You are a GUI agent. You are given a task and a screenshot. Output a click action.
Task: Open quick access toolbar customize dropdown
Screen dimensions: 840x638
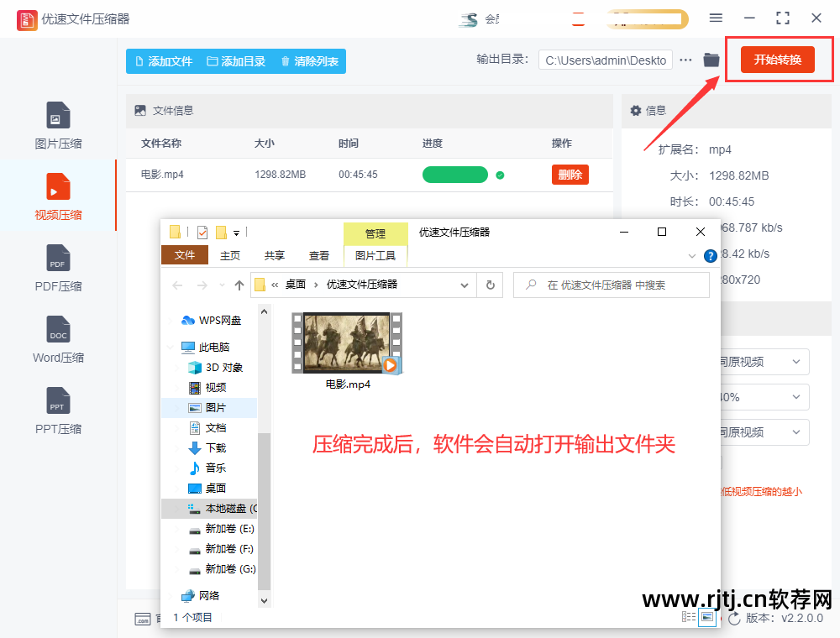click(x=236, y=233)
